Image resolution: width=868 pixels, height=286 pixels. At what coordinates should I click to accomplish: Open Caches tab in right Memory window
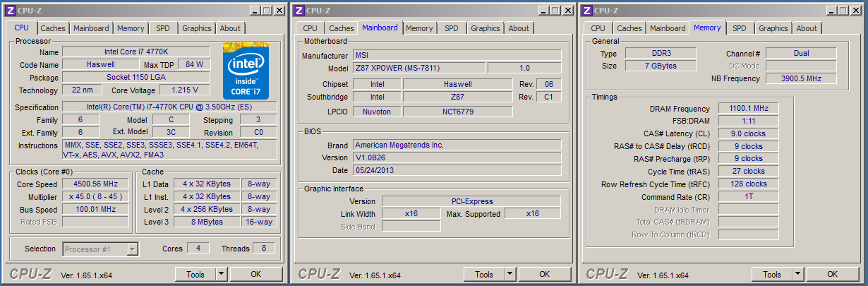pos(629,28)
